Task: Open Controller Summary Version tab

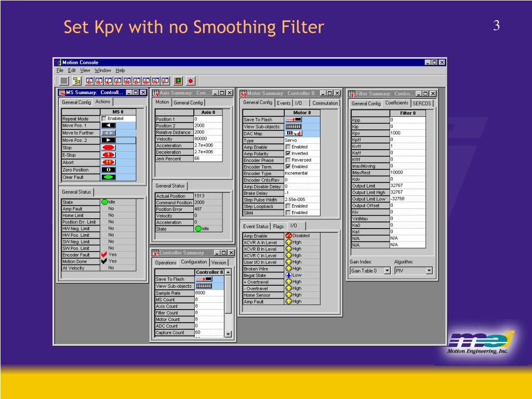Action: click(219, 262)
